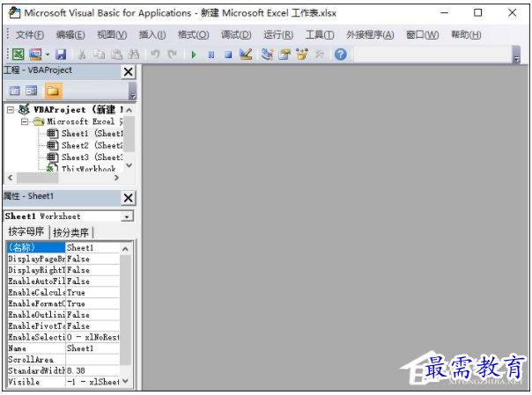Open the 工具(T) menu
Screen dimensions: 532x395
[320, 34]
